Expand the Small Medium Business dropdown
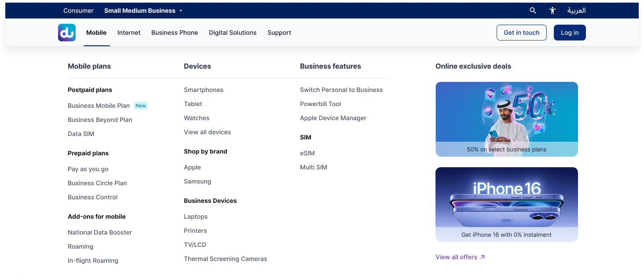Image resolution: width=644 pixels, height=279 pixels. click(x=143, y=11)
